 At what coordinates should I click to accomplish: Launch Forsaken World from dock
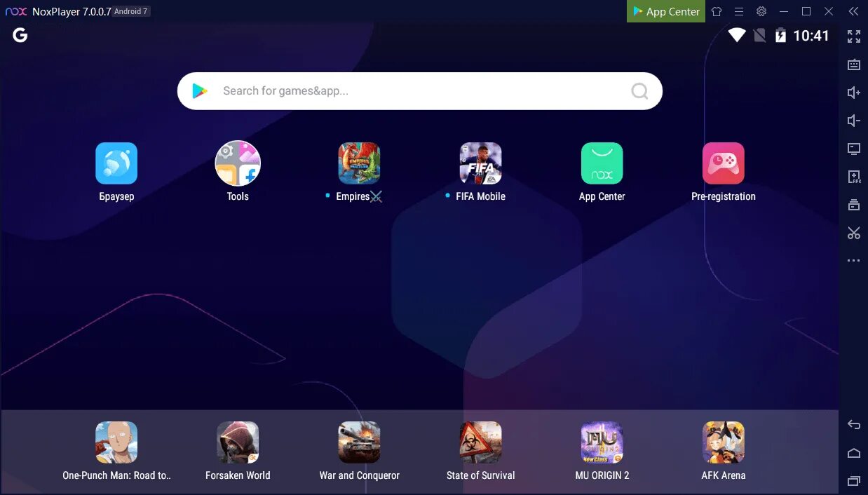pyautogui.click(x=238, y=442)
